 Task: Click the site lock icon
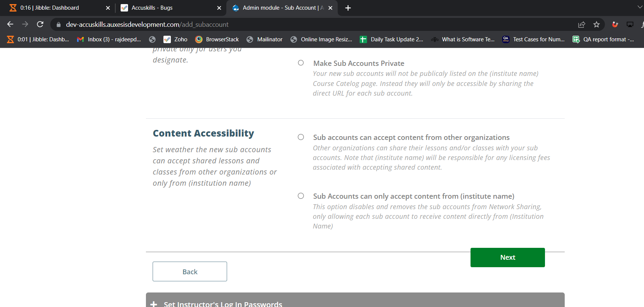click(x=58, y=25)
